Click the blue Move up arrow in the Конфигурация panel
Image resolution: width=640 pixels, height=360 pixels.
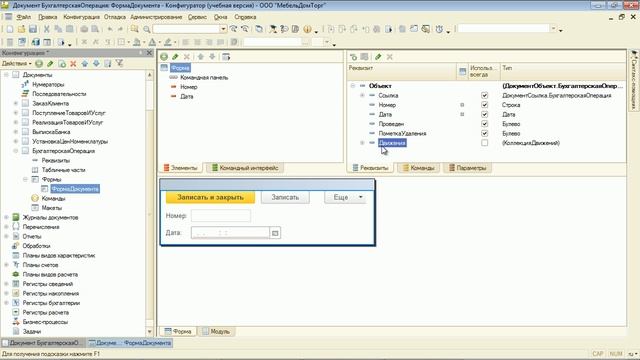click(x=84, y=64)
